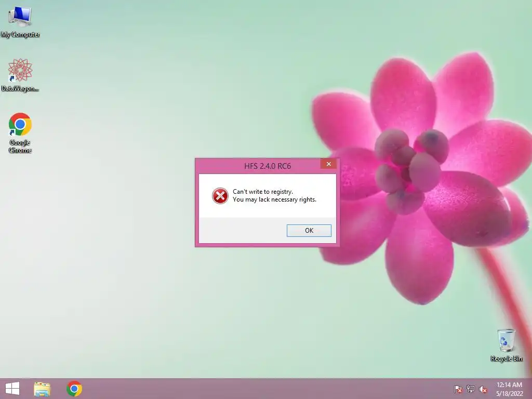The height and width of the screenshot is (399, 532).
Task: Select the Recycle Bin icon
Action: tap(506, 345)
